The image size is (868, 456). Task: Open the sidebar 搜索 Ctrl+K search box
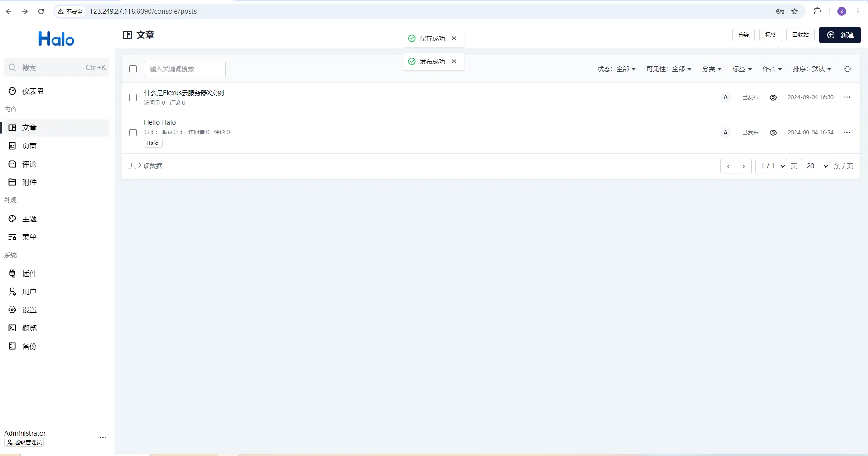(57, 67)
